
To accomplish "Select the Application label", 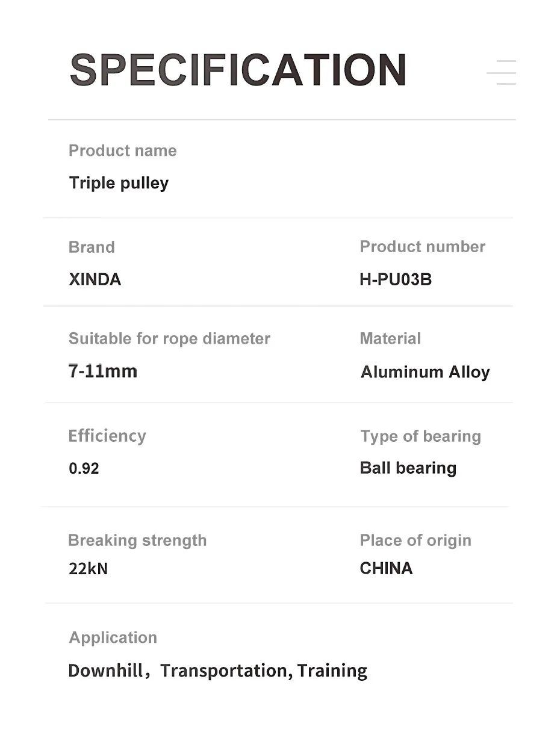I will 113,638.
